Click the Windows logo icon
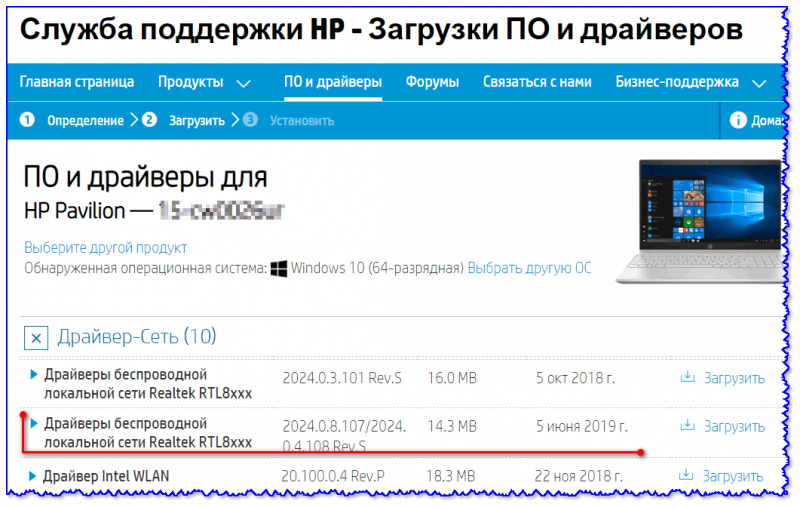Screen dimensions: 800x507 pos(279,269)
